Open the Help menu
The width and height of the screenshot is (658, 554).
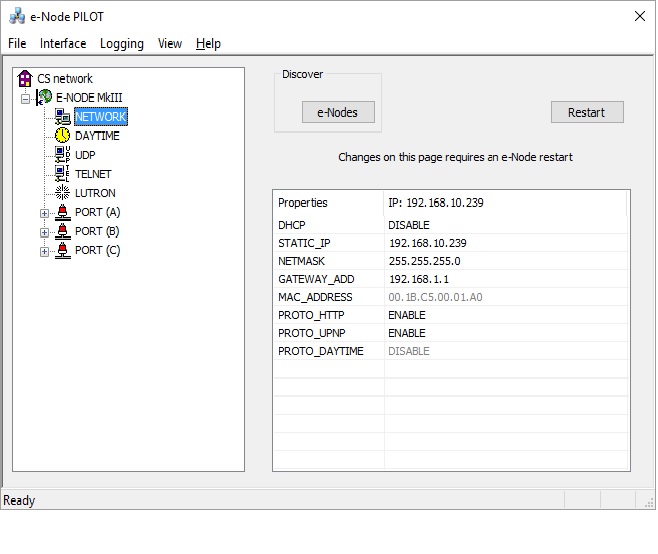click(x=208, y=43)
